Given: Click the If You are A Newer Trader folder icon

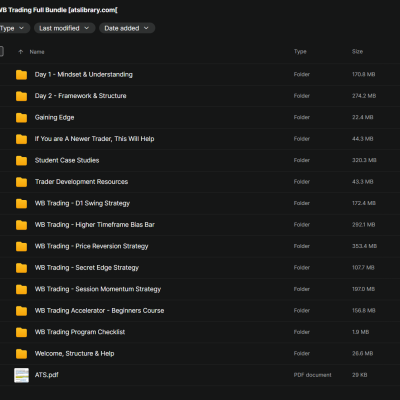Looking at the screenshot, I should pyautogui.click(x=21, y=139).
